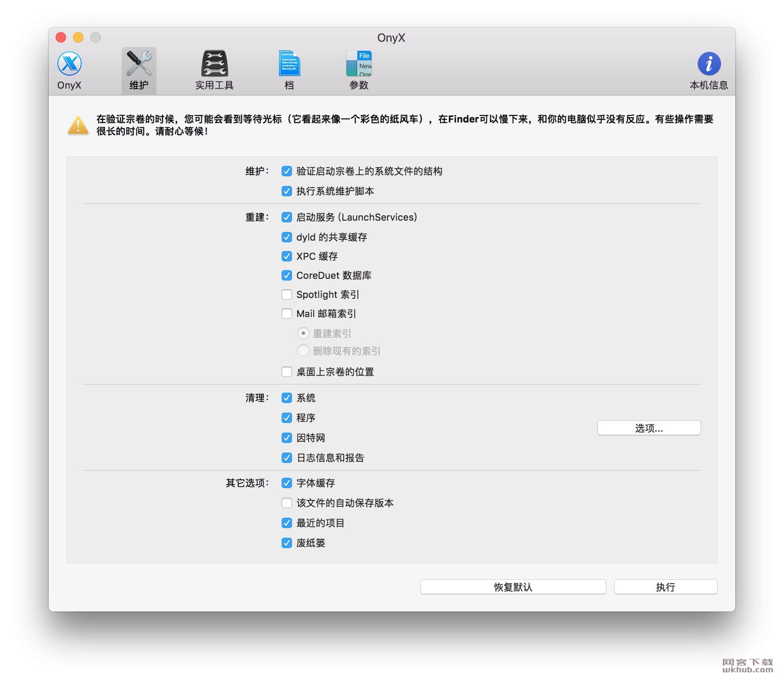Toggle dyld 的共享缓存 checkbox
Viewport: 784px width, 681px height.
(x=287, y=237)
